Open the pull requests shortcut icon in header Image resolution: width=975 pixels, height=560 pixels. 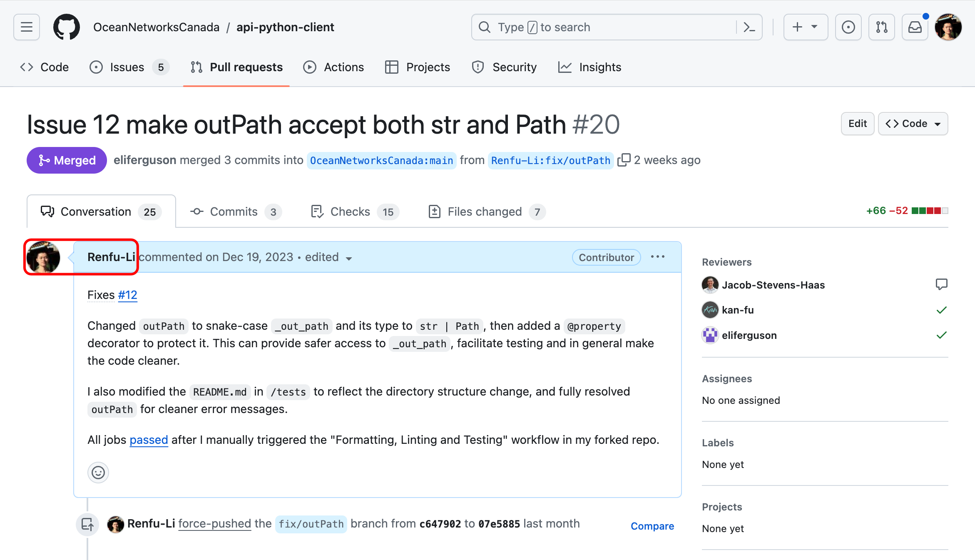[881, 27]
